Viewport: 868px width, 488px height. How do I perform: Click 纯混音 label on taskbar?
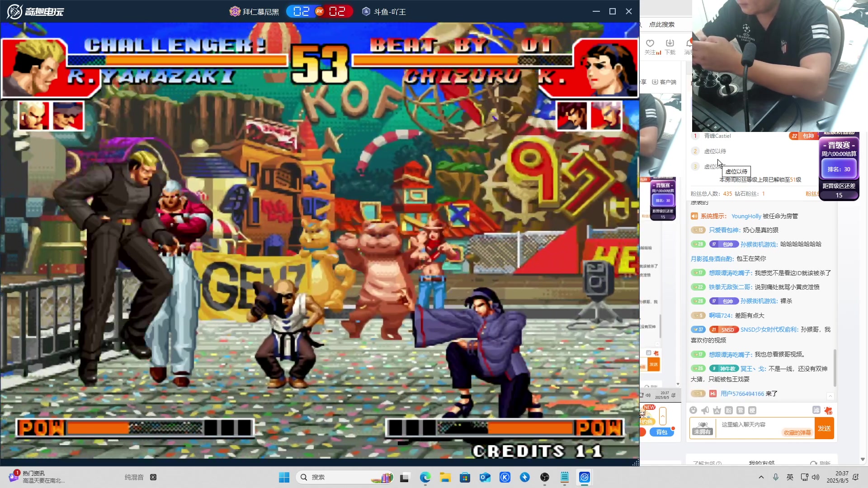134,477
